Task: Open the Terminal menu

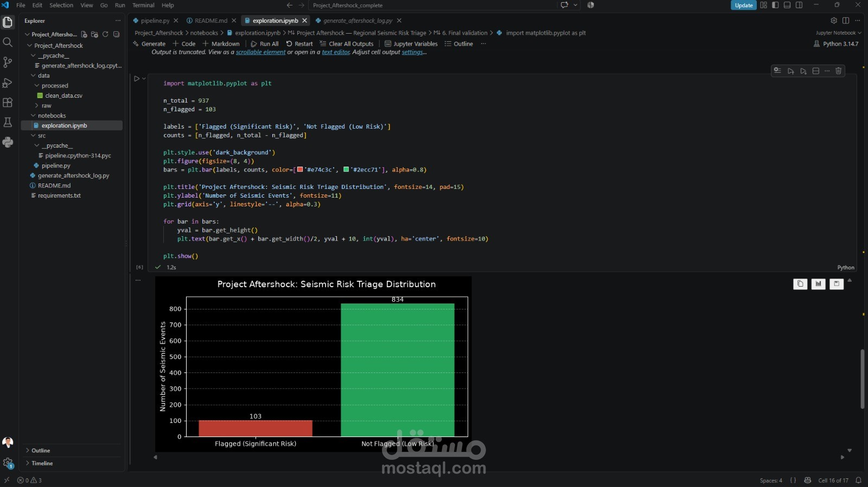Action: [x=143, y=5]
